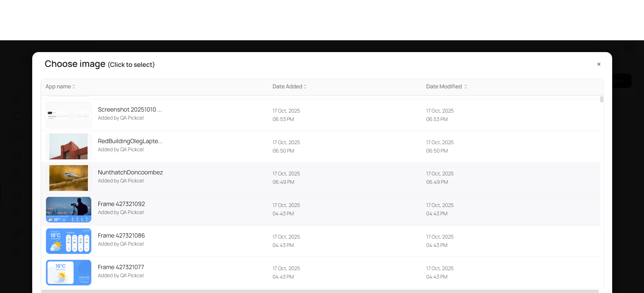Click the Screenshot 20251010 preview thumbnail
This screenshot has height=293, width=644.
[x=68, y=115]
